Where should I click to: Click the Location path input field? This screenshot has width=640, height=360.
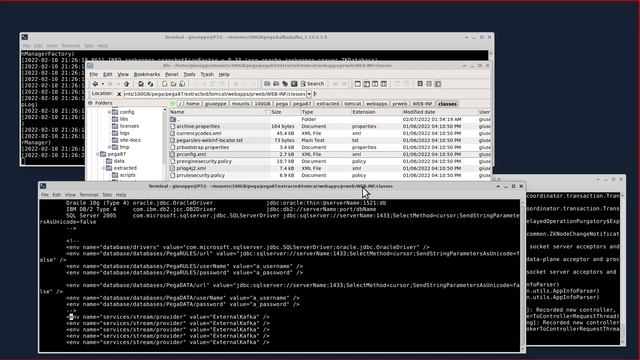pos(215,94)
